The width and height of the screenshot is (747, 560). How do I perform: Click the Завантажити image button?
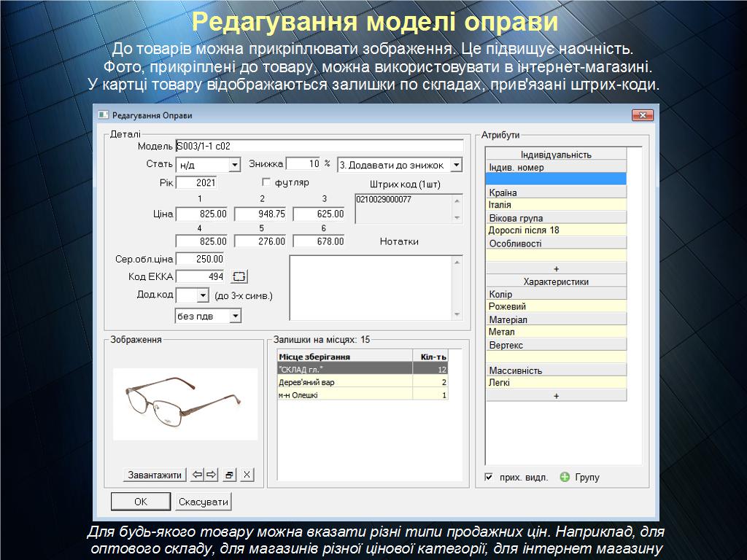(x=155, y=475)
